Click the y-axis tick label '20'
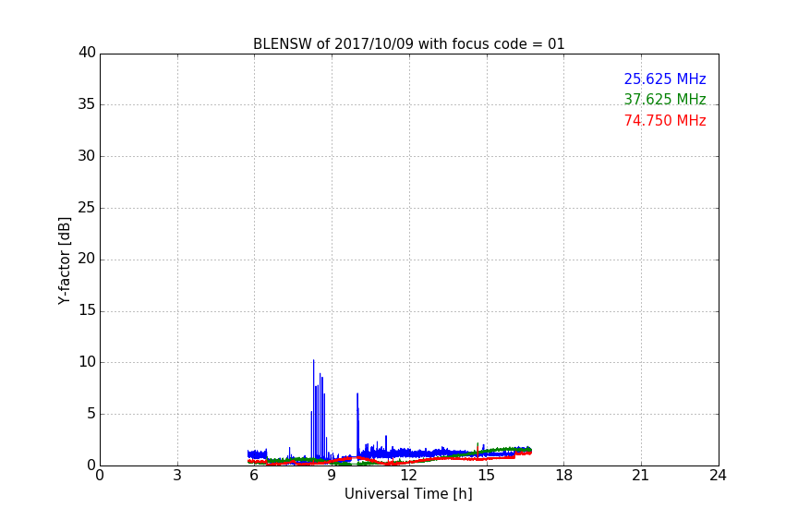 (87, 259)
